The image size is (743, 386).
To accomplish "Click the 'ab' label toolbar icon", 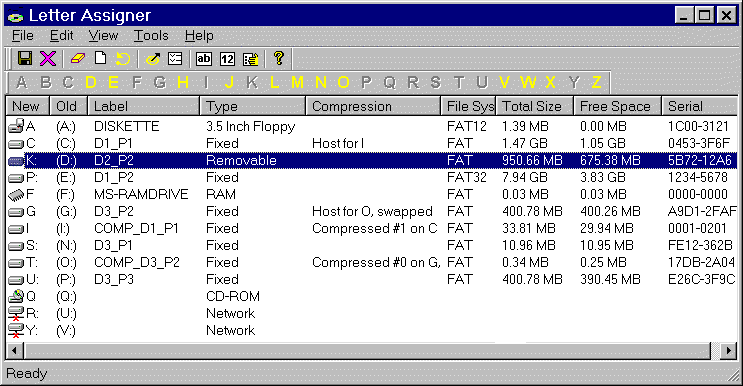I will point(204,59).
